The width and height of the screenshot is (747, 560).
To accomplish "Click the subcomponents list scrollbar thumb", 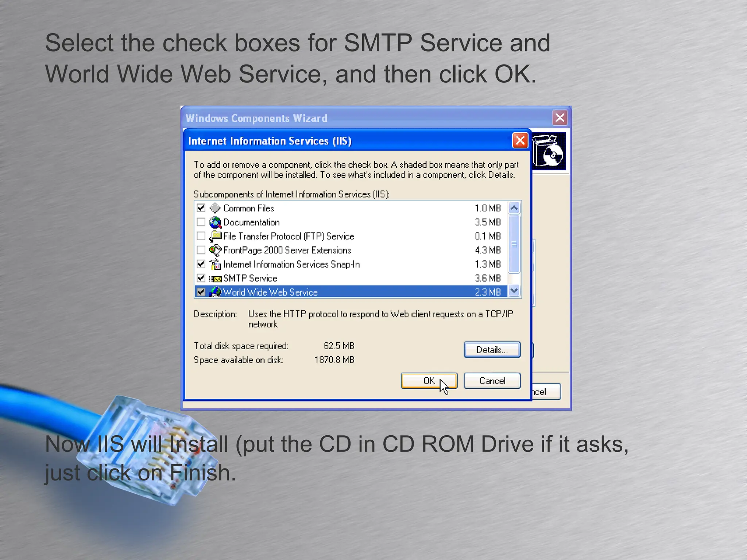I will tap(514, 244).
